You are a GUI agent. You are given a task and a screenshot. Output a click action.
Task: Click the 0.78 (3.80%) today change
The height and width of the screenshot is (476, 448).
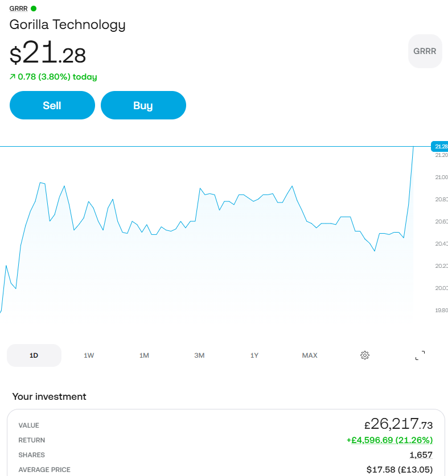54,77
